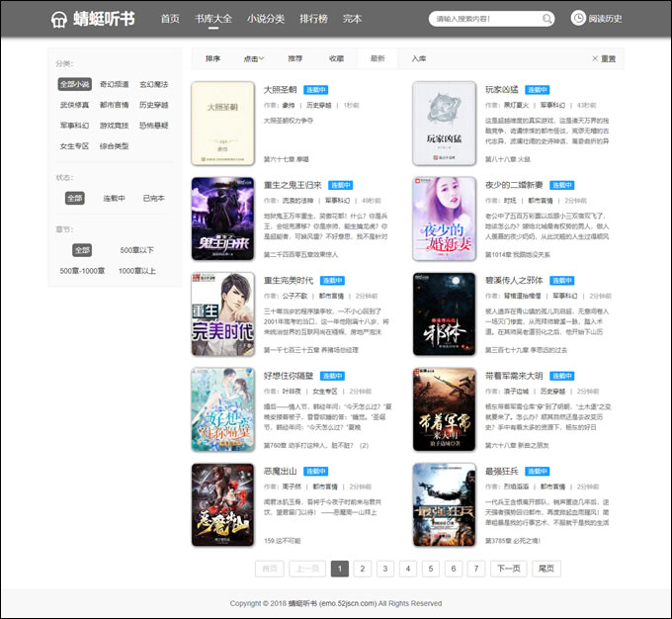Go to 排行榜 in navigation bar

click(313, 19)
